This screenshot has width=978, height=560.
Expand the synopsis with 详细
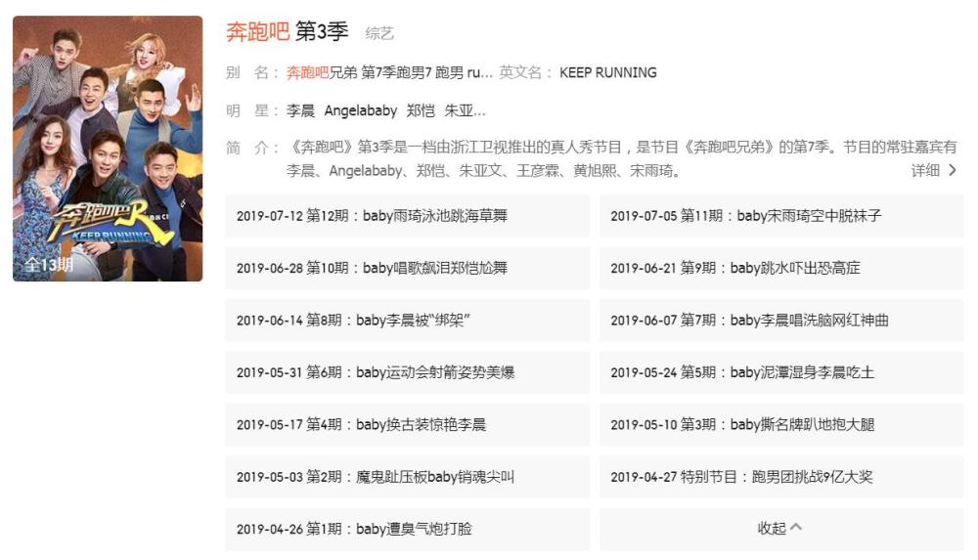(x=934, y=170)
